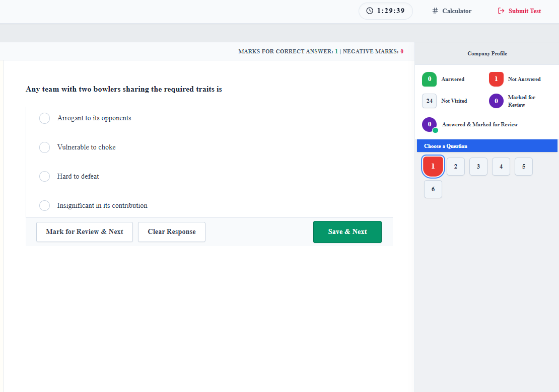Screen dimensions: 559x392
Task: Pick 'Hard to defeat' radio option
Action: click(x=44, y=177)
